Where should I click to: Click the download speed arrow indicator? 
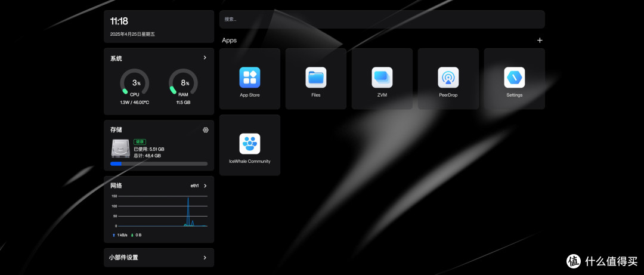coord(132,235)
